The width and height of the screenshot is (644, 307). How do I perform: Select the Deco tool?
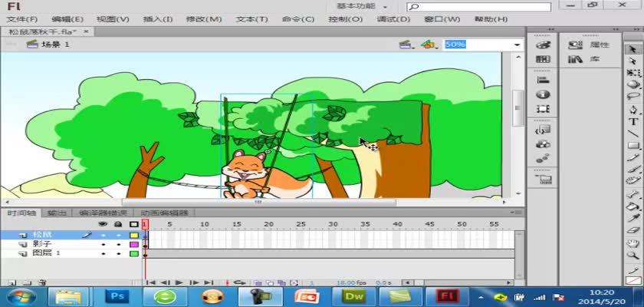coord(633,180)
